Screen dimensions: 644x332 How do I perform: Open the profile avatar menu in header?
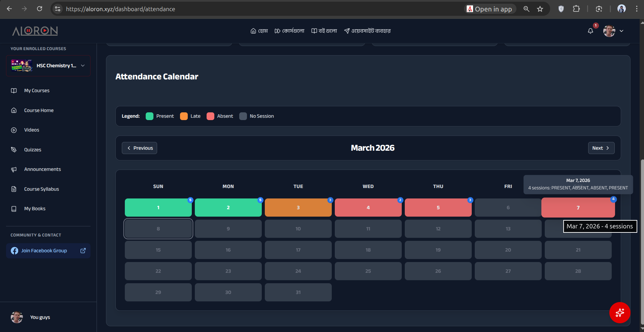(x=609, y=31)
